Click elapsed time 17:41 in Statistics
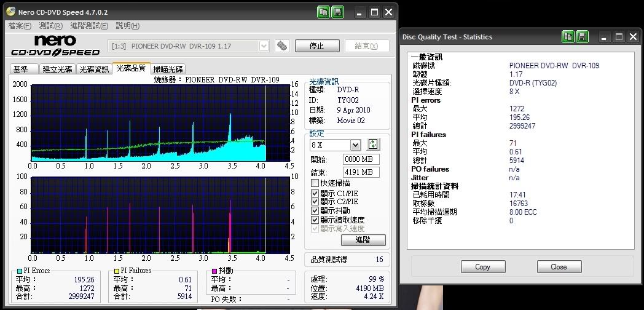644x310 pixels. pos(517,195)
